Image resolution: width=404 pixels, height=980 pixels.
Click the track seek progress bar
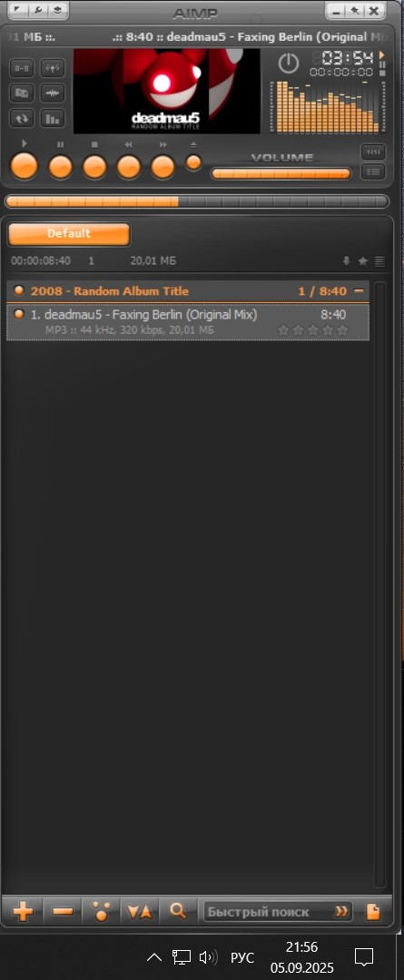click(x=197, y=201)
